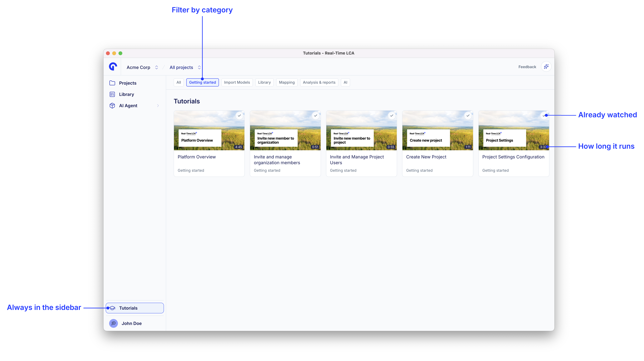Open AI Agent in the sidebar
Viewport: 644px width, 361px height.
(x=135, y=106)
